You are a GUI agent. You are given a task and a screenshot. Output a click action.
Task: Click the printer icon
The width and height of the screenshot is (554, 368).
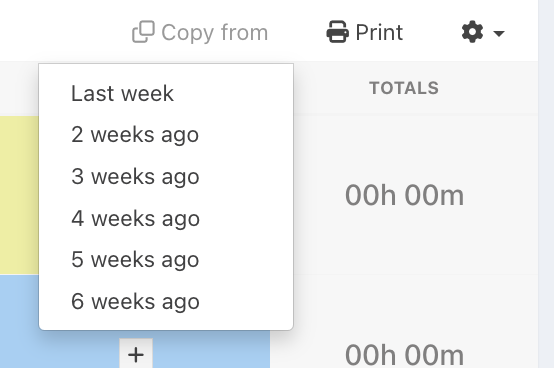click(337, 32)
